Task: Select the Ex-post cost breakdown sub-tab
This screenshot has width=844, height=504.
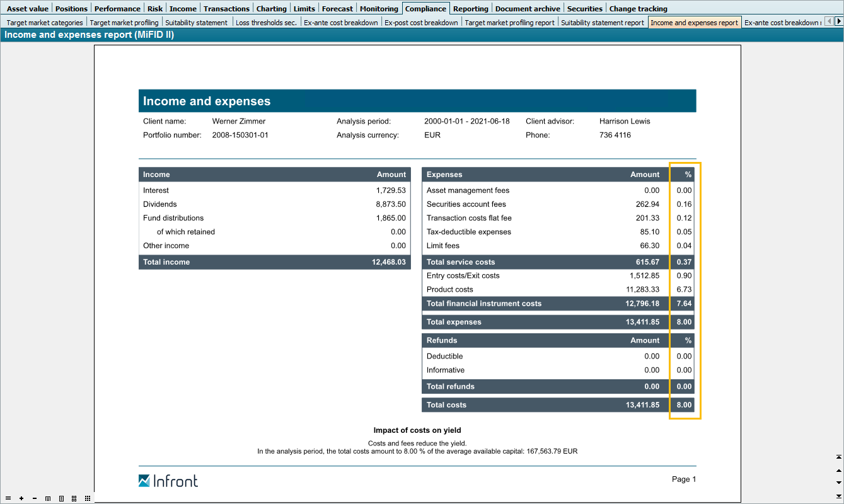Action: tap(421, 23)
